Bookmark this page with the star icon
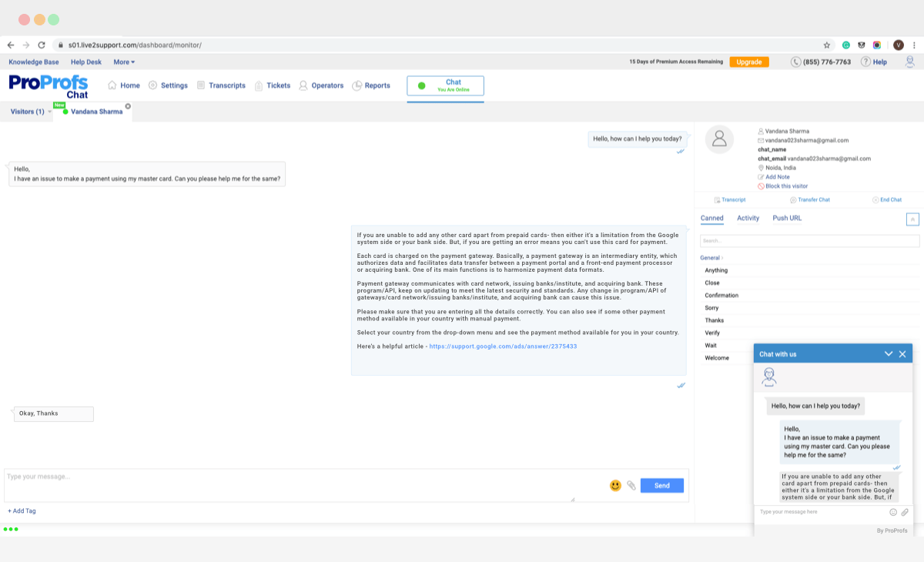This screenshot has width=924, height=562. 827,45
